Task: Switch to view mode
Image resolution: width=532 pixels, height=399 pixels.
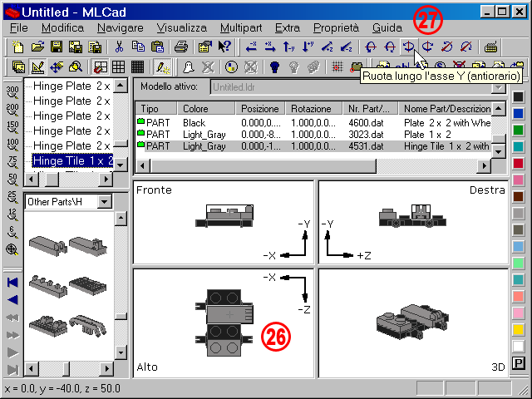Action: click(x=18, y=66)
